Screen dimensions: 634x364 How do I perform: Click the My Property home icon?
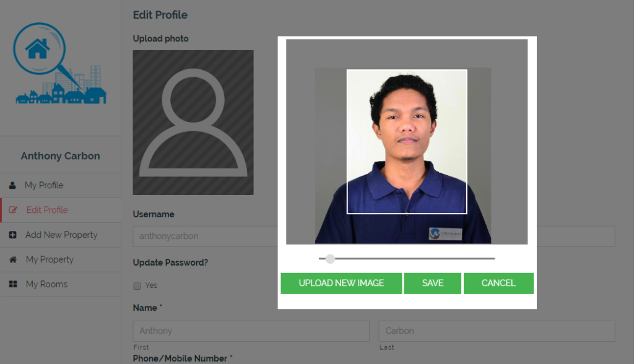click(x=12, y=259)
